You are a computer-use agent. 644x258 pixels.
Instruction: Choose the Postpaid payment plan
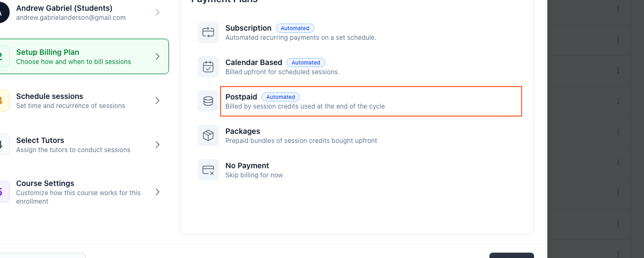371,101
